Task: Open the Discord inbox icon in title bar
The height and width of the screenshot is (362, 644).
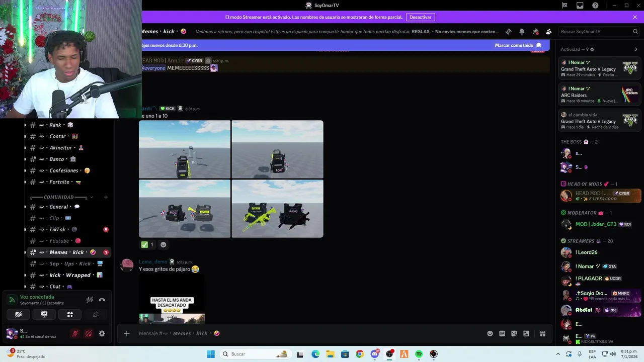Action: pyautogui.click(x=580, y=5)
